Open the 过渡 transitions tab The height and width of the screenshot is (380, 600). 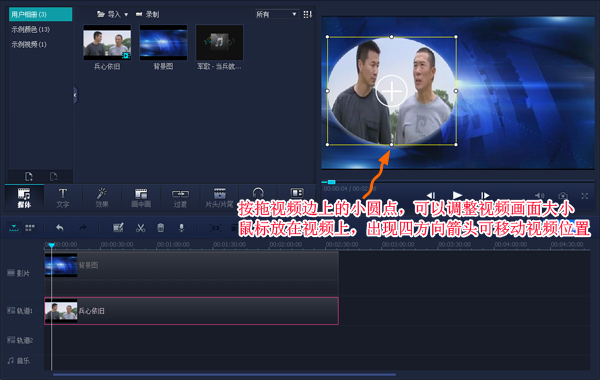pyautogui.click(x=180, y=197)
